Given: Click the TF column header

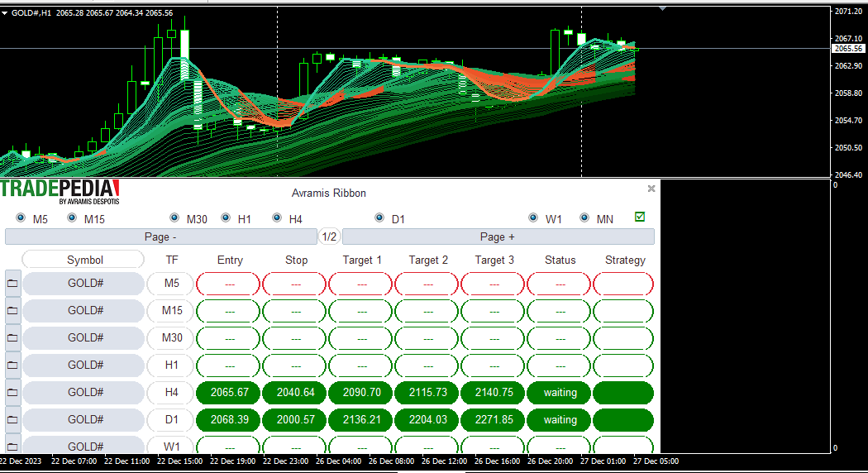Looking at the screenshot, I should 172,260.
